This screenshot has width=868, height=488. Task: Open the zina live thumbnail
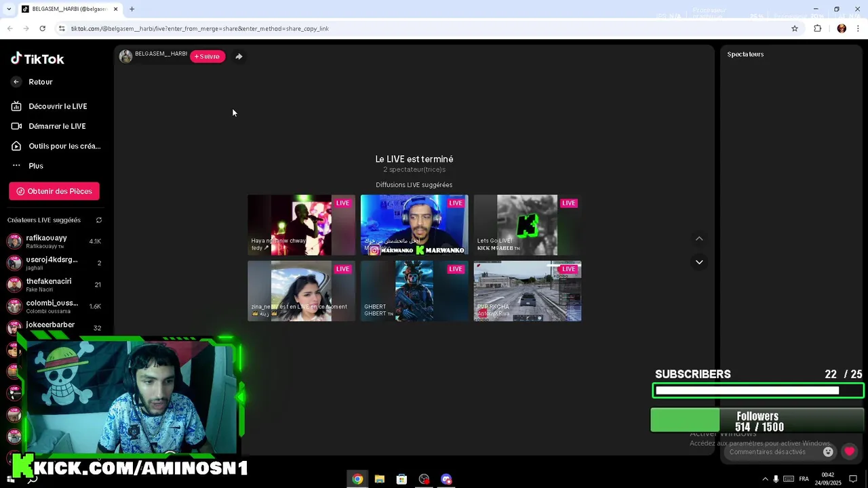pyautogui.click(x=301, y=291)
